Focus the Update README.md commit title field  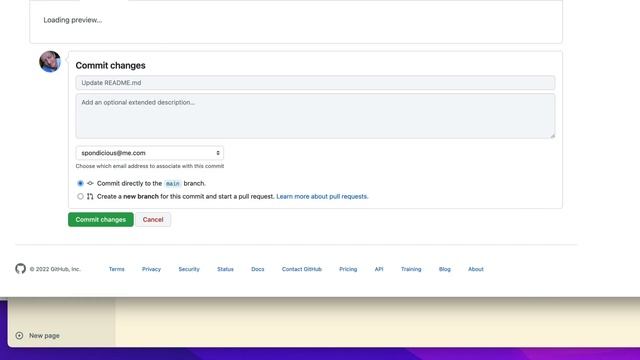pyautogui.click(x=315, y=83)
